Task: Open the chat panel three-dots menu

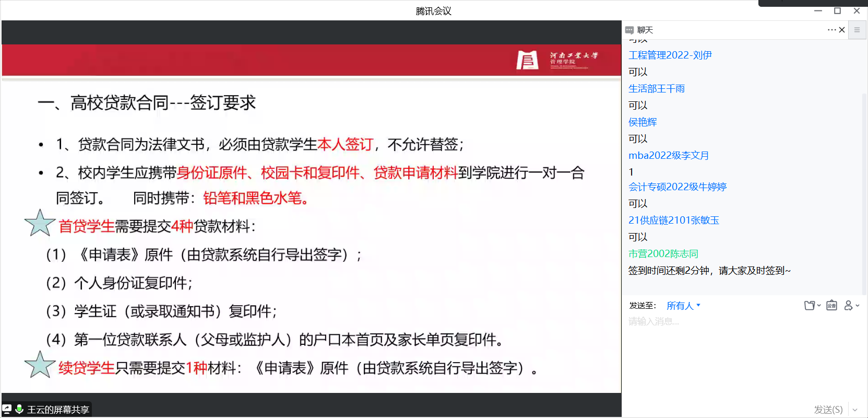Action: tap(831, 30)
